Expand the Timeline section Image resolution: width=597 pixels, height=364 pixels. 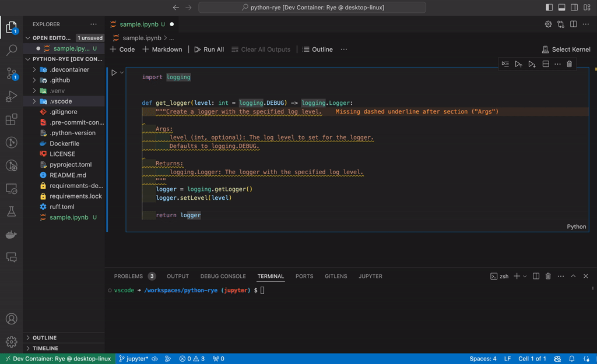coord(28,348)
